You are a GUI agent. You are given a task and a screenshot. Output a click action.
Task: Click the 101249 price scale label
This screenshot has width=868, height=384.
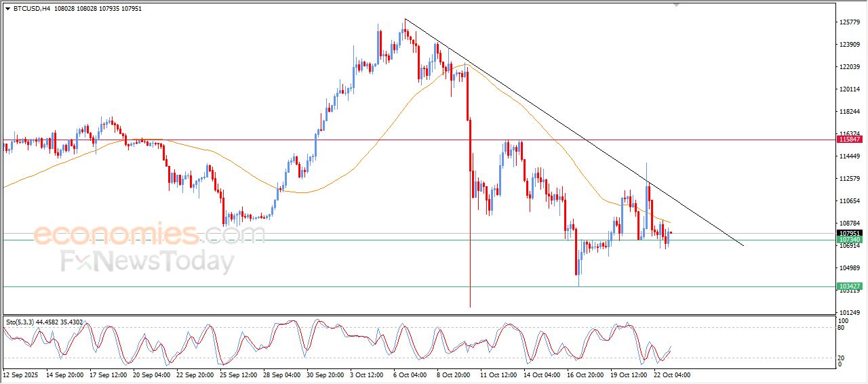click(850, 312)
